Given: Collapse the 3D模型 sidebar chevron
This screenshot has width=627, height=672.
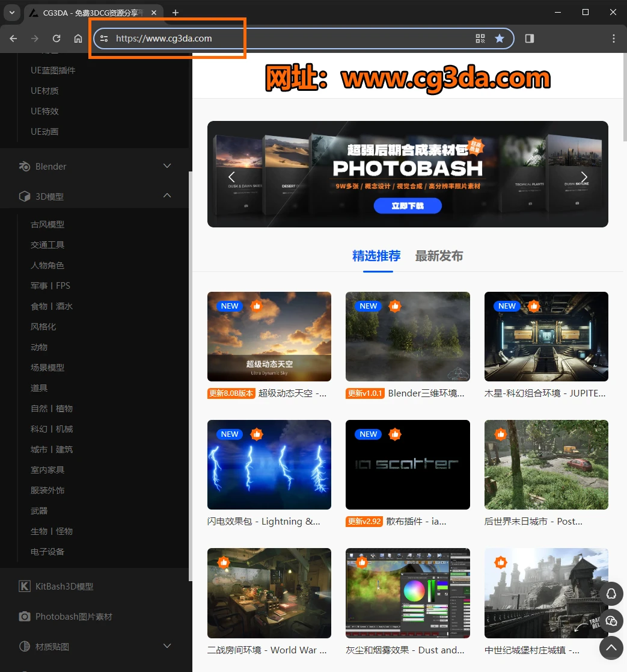Looking at the screenshot, I should 167,196.
